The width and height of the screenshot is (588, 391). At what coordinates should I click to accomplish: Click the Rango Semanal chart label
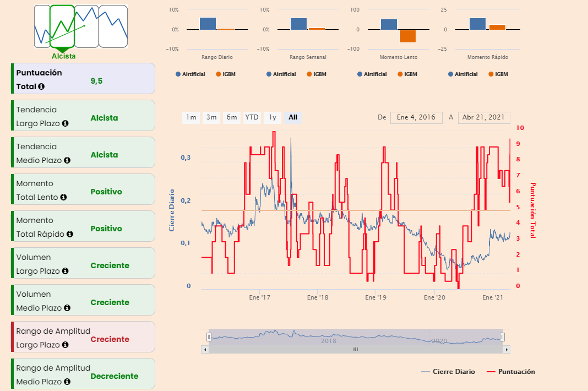click(308, 57)
